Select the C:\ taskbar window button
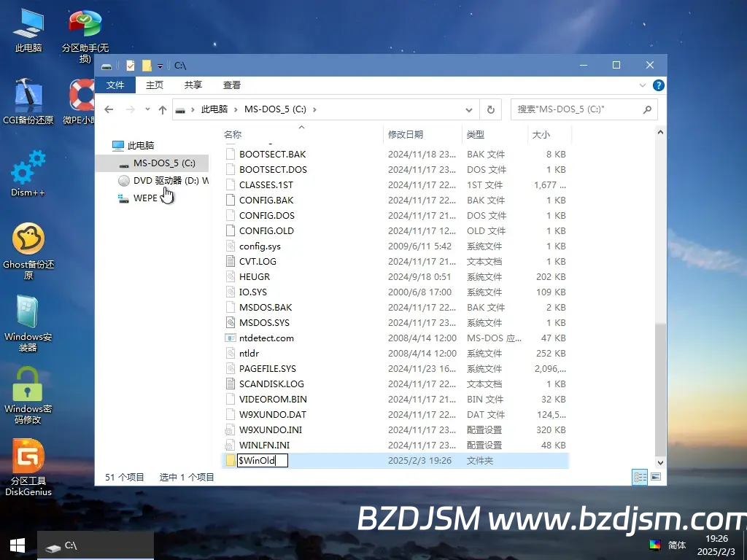 coord(96,545)
